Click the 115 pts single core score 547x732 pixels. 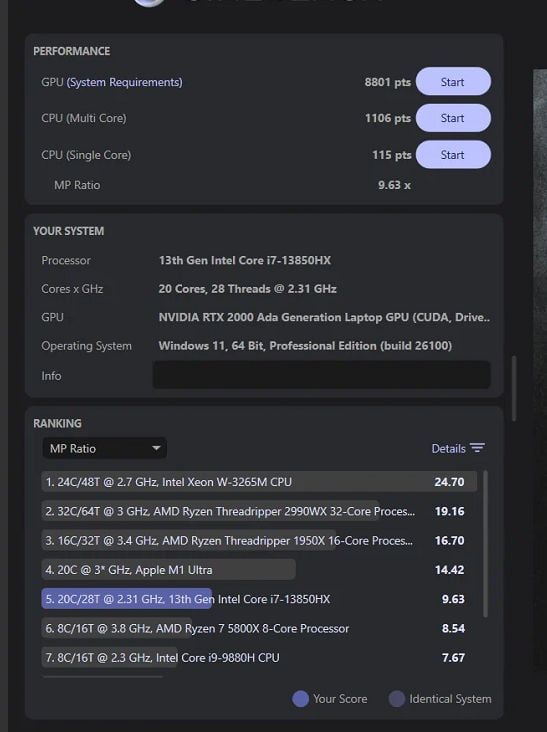391,155
